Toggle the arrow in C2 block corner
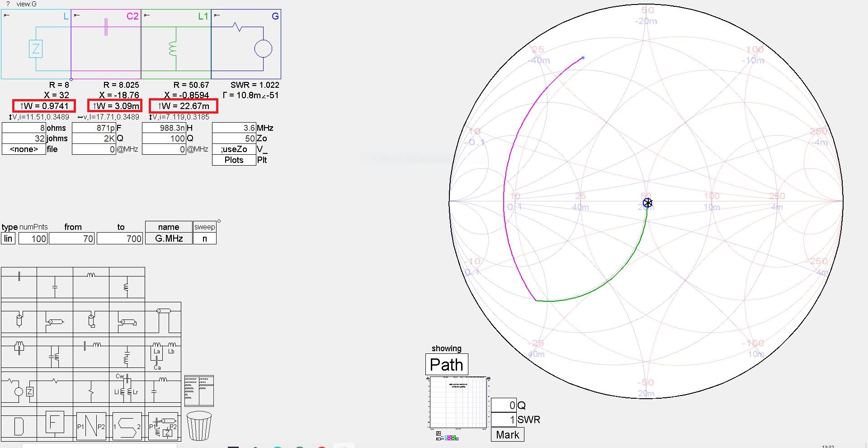Image resolution: width=868 pixels, height=448 pixels. tap(77, 15)
